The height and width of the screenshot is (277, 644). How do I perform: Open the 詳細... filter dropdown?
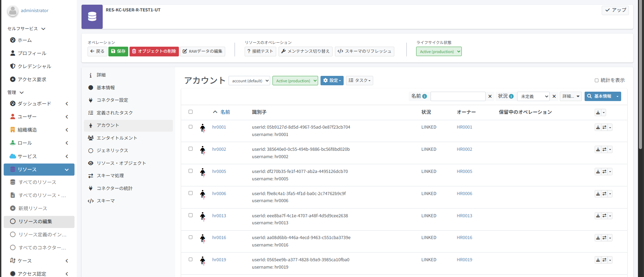coord(571,96)
